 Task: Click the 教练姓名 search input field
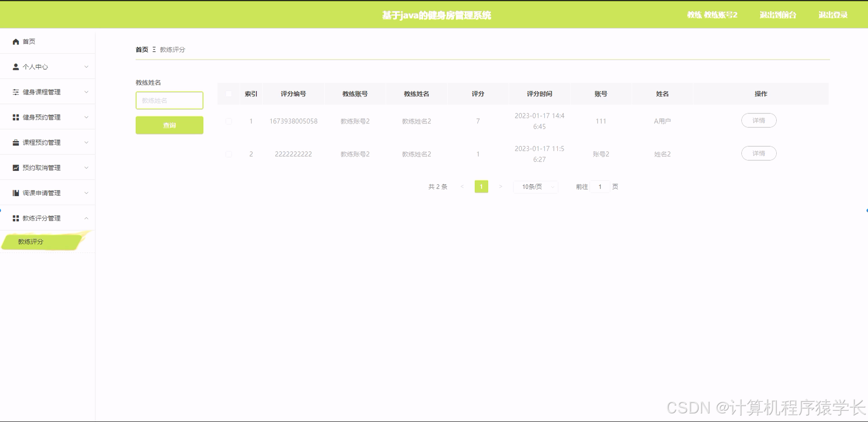(x=169, y=100)
